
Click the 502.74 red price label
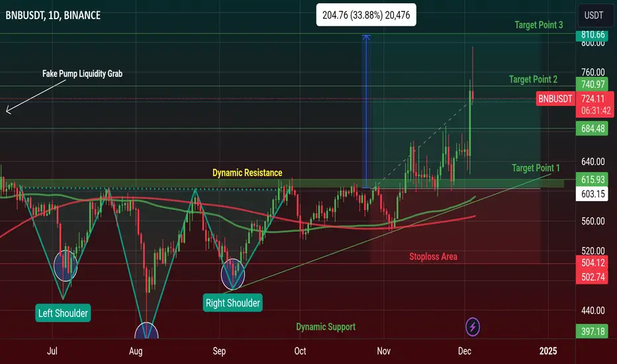[593, 277]
